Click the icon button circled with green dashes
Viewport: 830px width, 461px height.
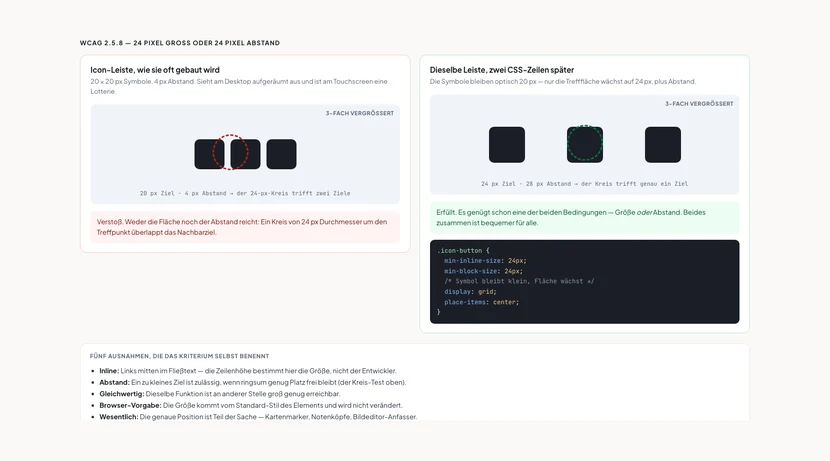point(584,144)
